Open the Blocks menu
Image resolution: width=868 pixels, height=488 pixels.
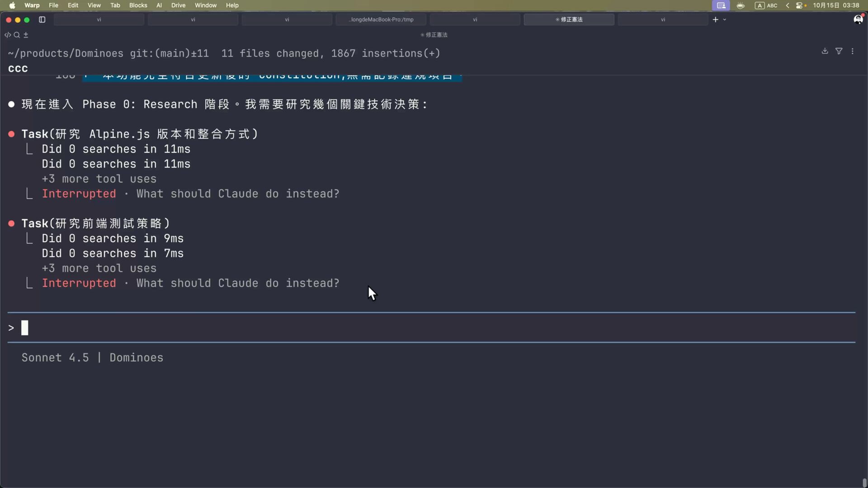click(138, 5)
